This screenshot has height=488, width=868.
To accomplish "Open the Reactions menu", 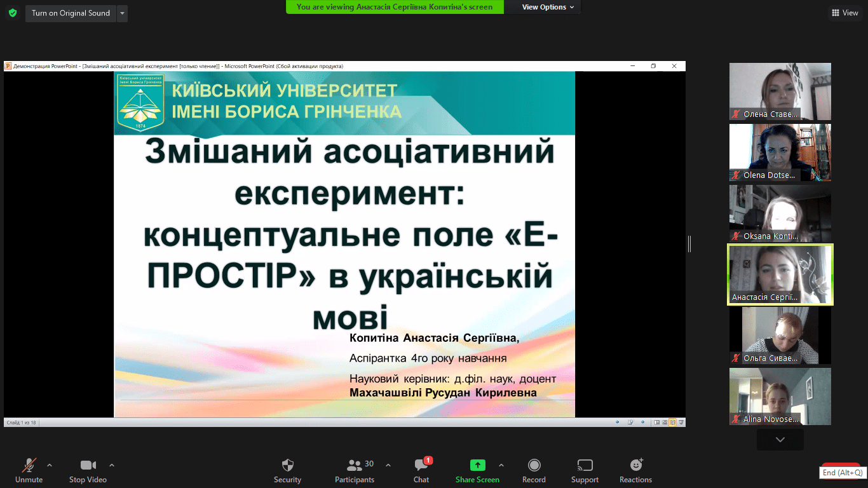I will 635,470.
